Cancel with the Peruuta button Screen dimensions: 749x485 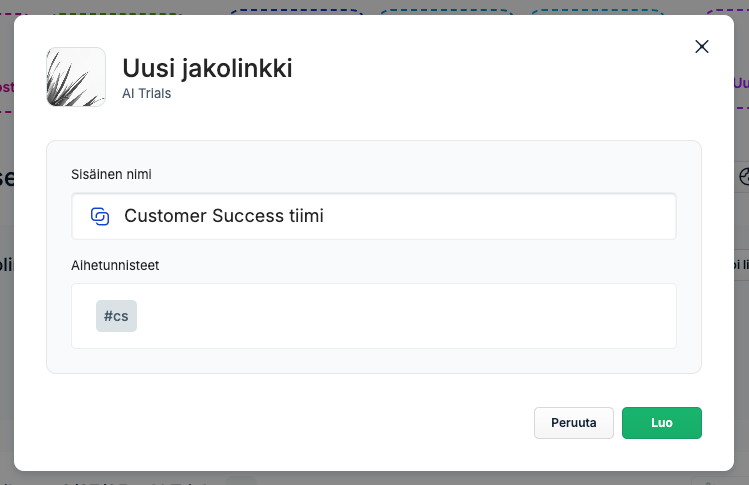(574, 423)
